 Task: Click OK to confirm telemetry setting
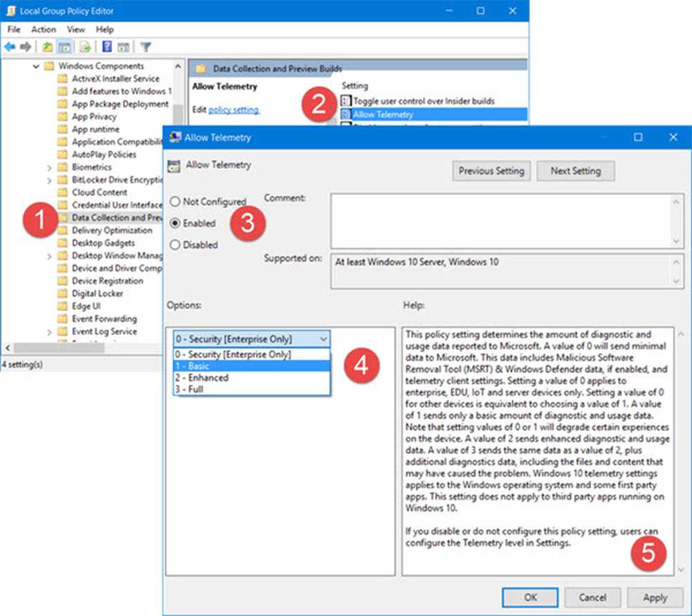click(x=530, y=597)
